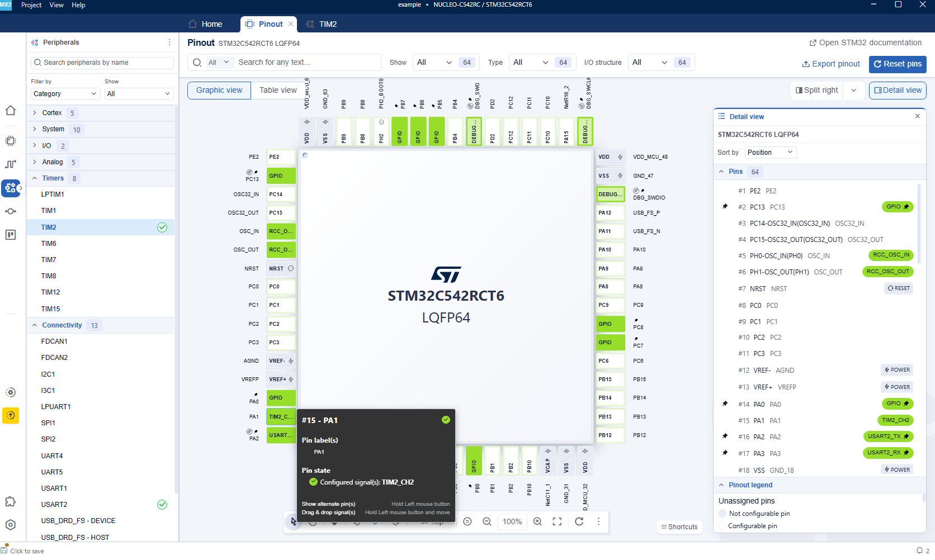Select USART2 in peripherals list
This screenshot has width=935, height=560.
tap(101, 505)
